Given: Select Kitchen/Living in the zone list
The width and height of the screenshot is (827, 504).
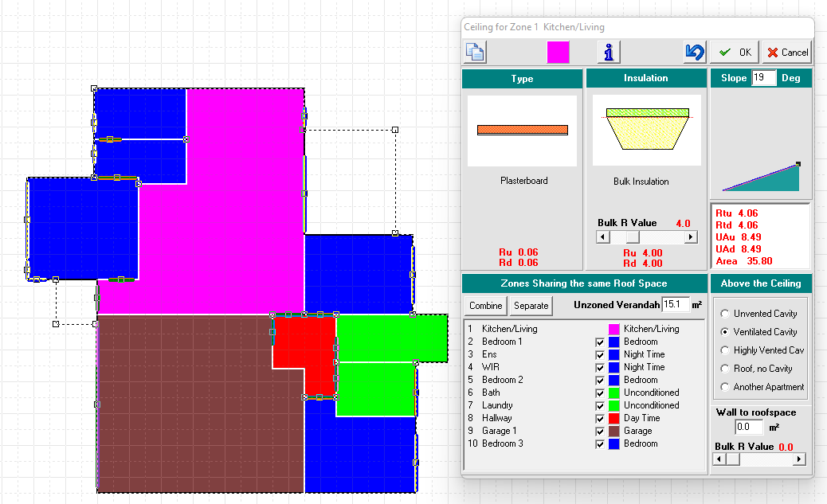Looking at the screenshot, I should click(509, 329).
